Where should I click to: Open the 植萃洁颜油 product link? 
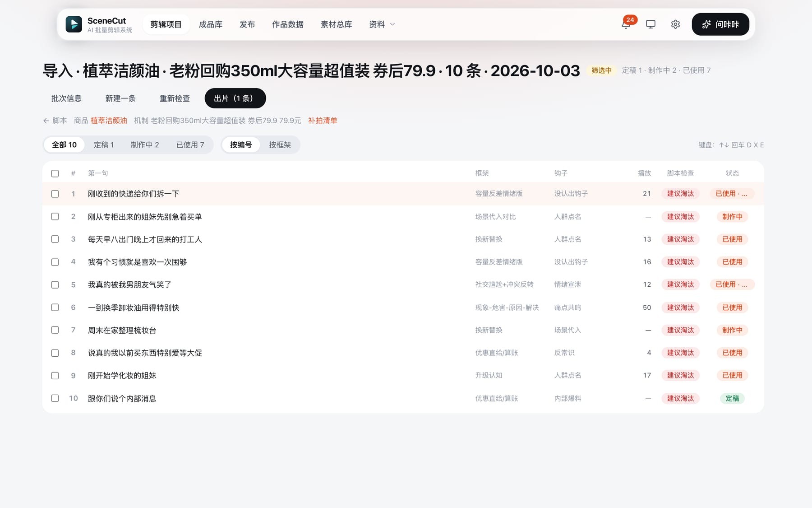point(109,121)
